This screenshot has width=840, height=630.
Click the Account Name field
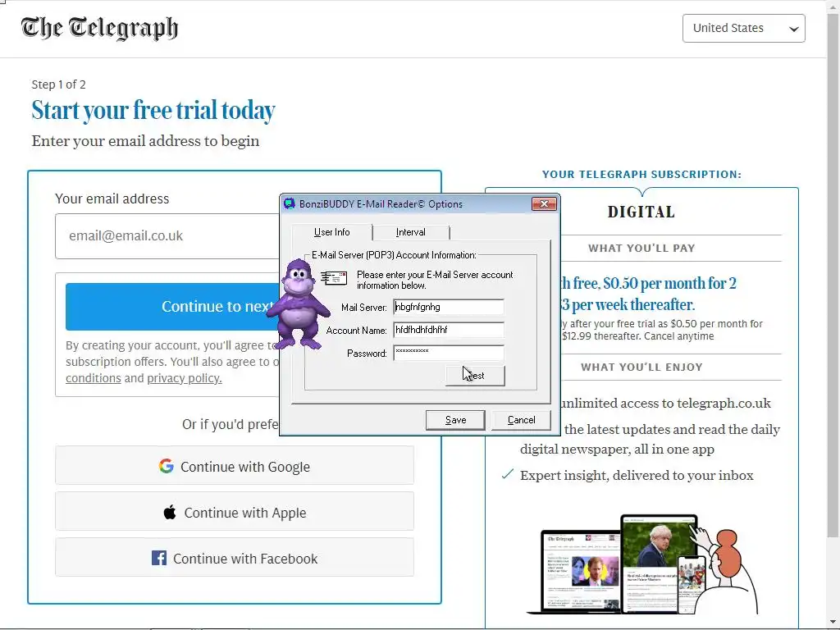coord(449,330)
